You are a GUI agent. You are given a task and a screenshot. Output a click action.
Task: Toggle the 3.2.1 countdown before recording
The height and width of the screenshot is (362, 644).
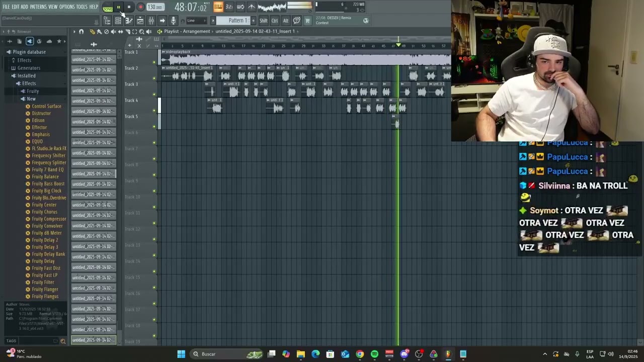coord(229,7)
